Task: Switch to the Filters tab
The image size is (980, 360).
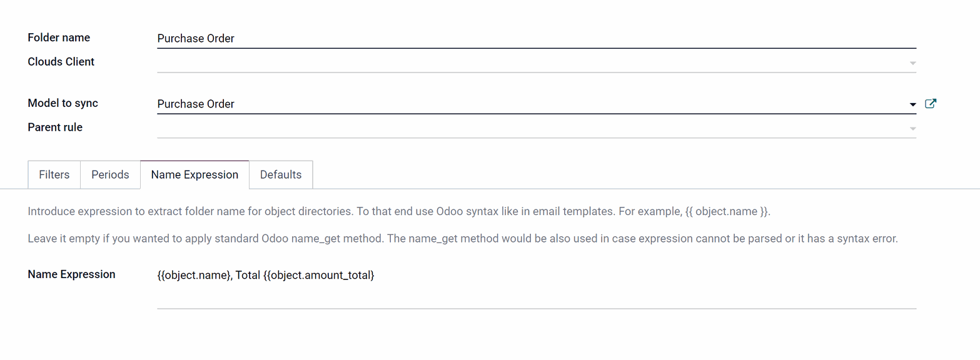Action: point(54,174)
